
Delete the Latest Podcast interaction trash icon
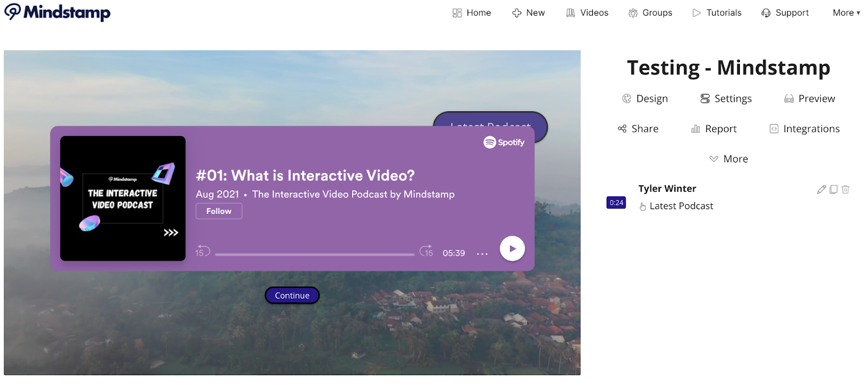845,189
